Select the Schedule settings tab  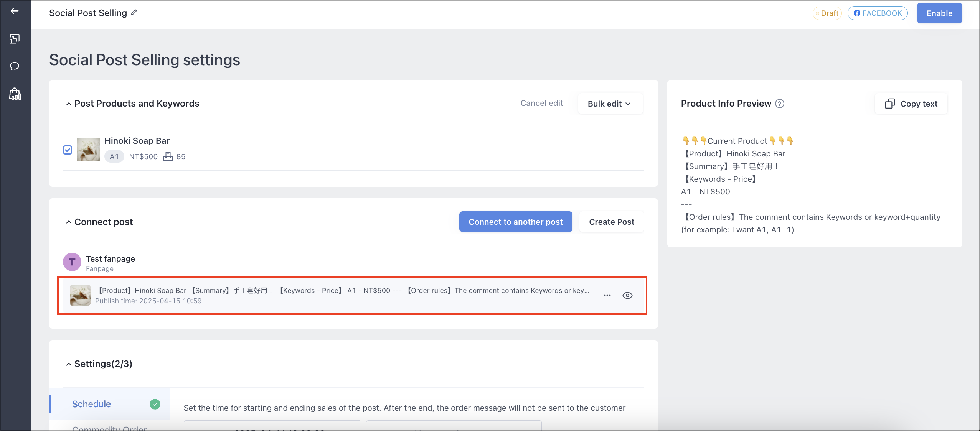click(110, 404)
